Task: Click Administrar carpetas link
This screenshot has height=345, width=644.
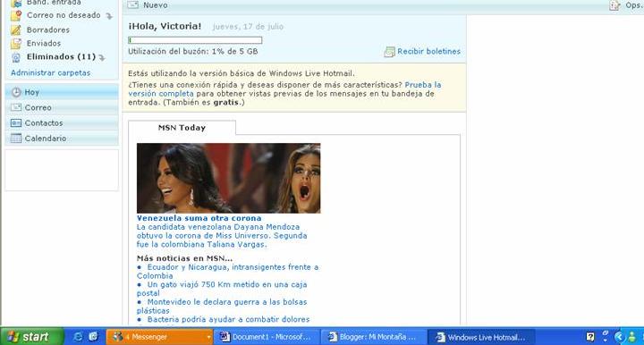Action: point(50,72)
